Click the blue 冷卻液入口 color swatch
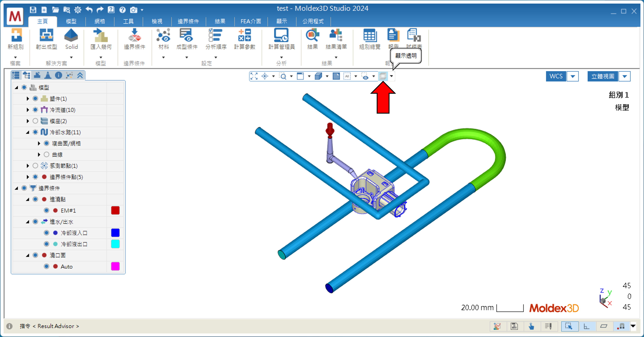 tap(115, 233)
